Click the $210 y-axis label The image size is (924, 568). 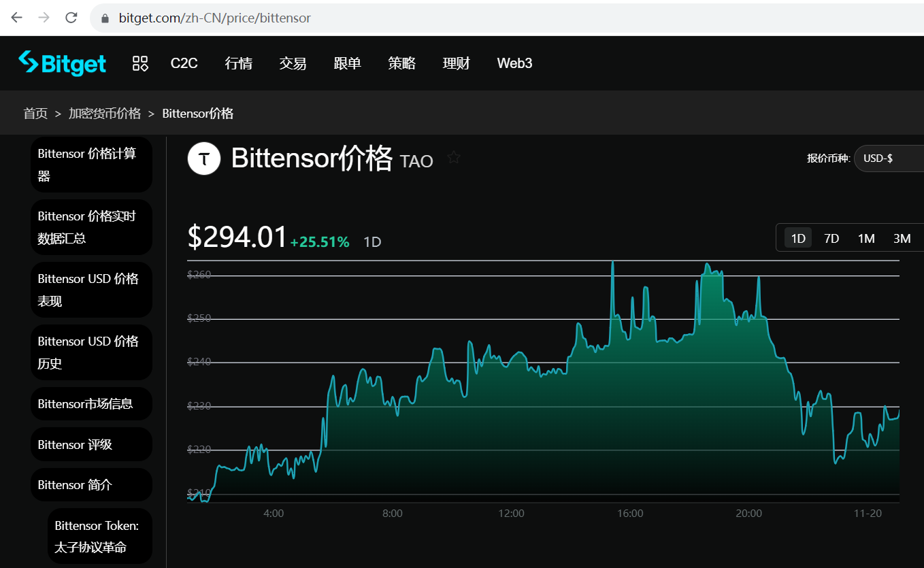click(199, 493)
